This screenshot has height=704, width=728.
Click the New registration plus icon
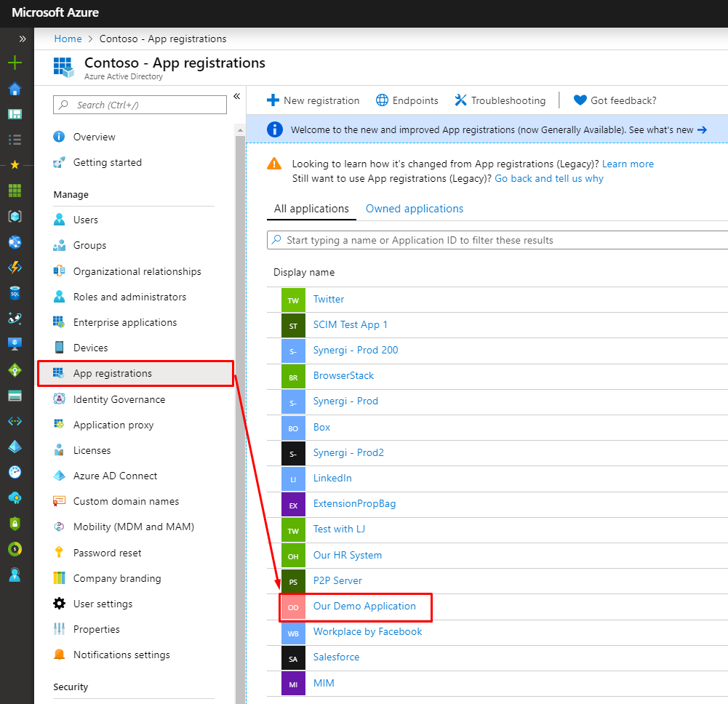click(x=273, y=100)
